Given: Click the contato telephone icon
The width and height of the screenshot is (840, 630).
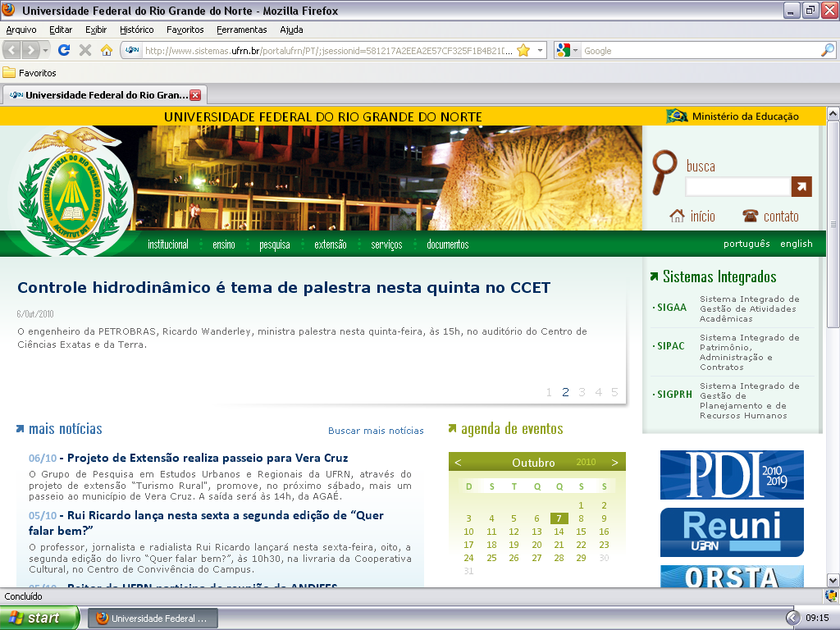Looking at the screenshot, I should [x=750, y=216].
